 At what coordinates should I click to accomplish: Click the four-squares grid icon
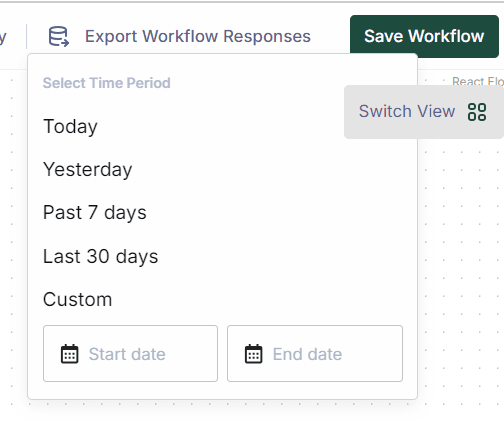[x=477, y=112]
